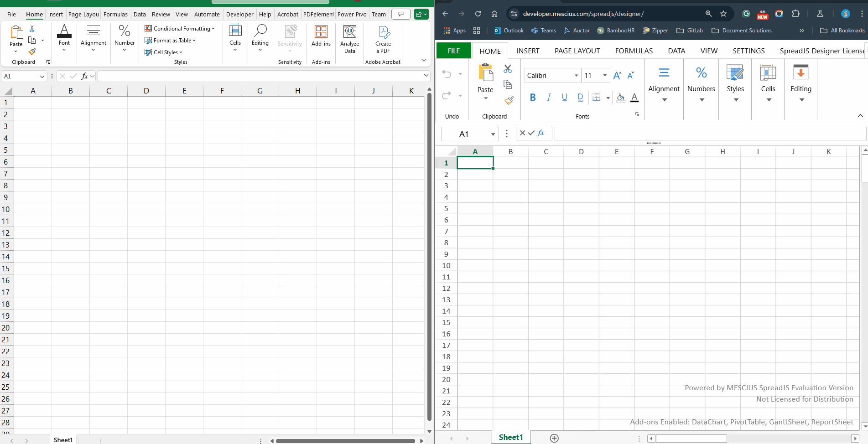Increase font size in SpreadJS
The height and width of the screenshot is (444, 868).
[x=617, y=76]
